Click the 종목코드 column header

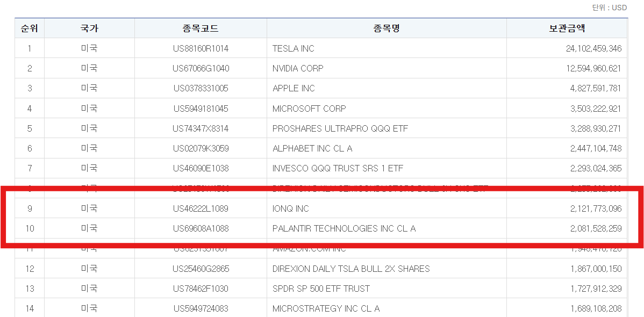pyautogui.click(x=201, y=28)
